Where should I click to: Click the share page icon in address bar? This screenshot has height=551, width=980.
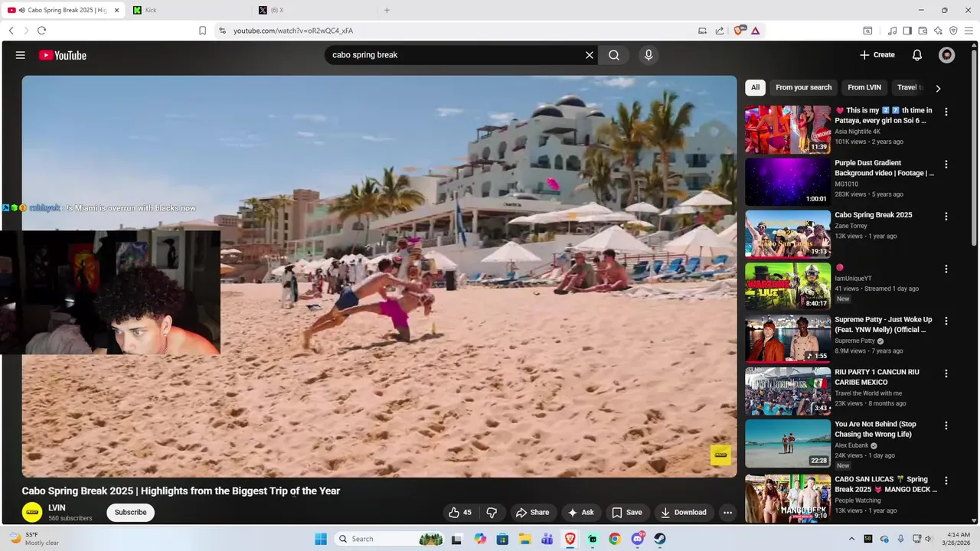point(720,31)
